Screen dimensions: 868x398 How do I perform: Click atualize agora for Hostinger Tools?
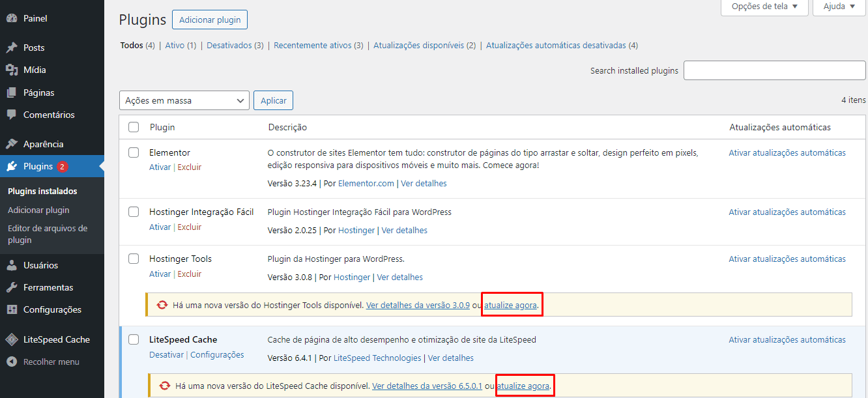tap(510, 305)
